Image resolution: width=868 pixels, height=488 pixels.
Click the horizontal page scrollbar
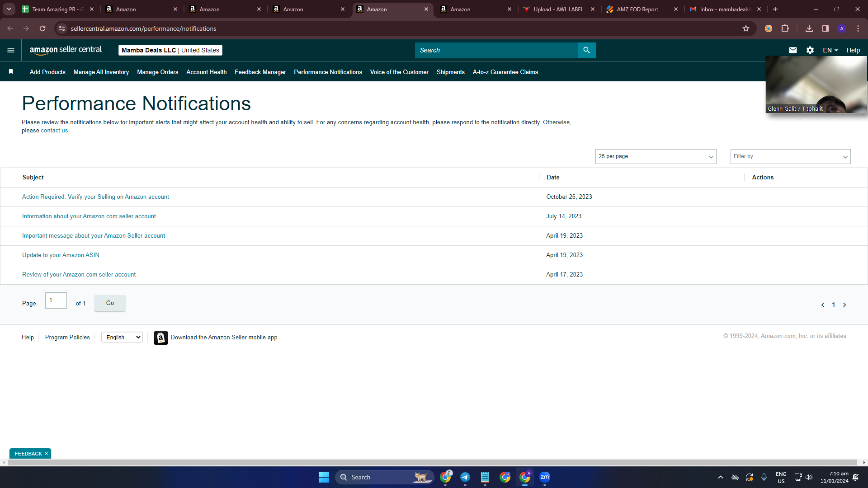pos(432,462)
